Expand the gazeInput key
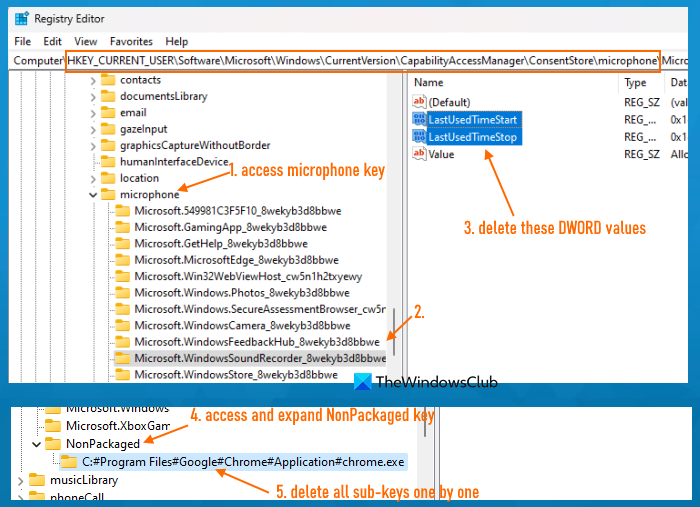Viewport: 700px width, 507px height. pyautogui.click(x=93, y=130)
